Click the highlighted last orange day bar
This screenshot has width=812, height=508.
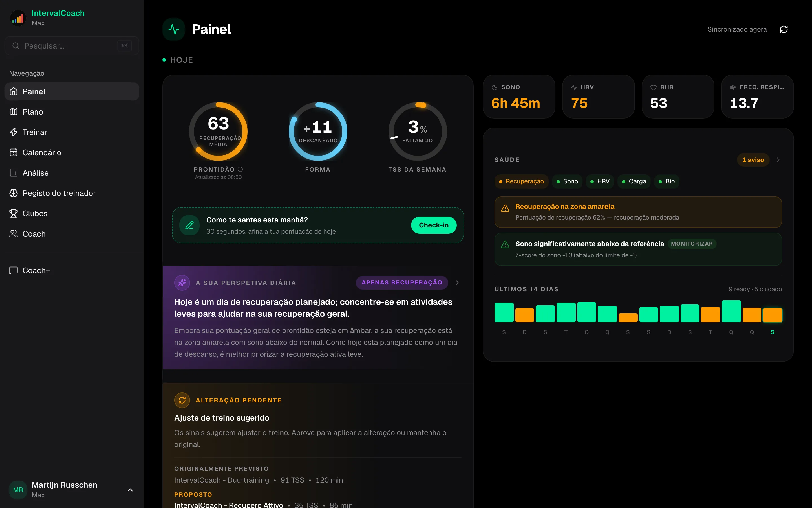click(x=773, y=315)
